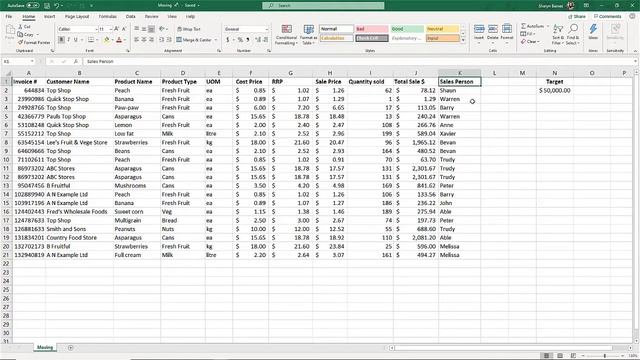The image size is (640, 360).
Task: Click the title bar Search box
Action: click(323, 6)
